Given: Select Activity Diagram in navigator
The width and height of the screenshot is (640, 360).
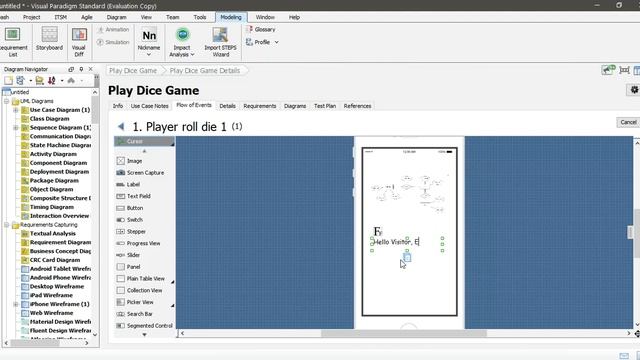Looking at the screenshot, I should pyautogui.click(x=53, y=154).
